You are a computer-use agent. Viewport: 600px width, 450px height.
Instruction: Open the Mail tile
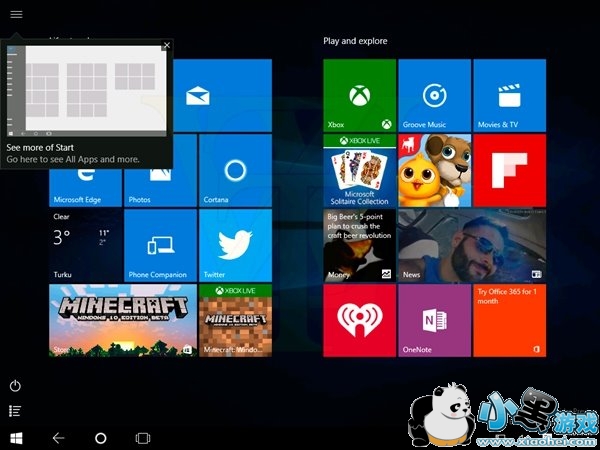point(223,95)
